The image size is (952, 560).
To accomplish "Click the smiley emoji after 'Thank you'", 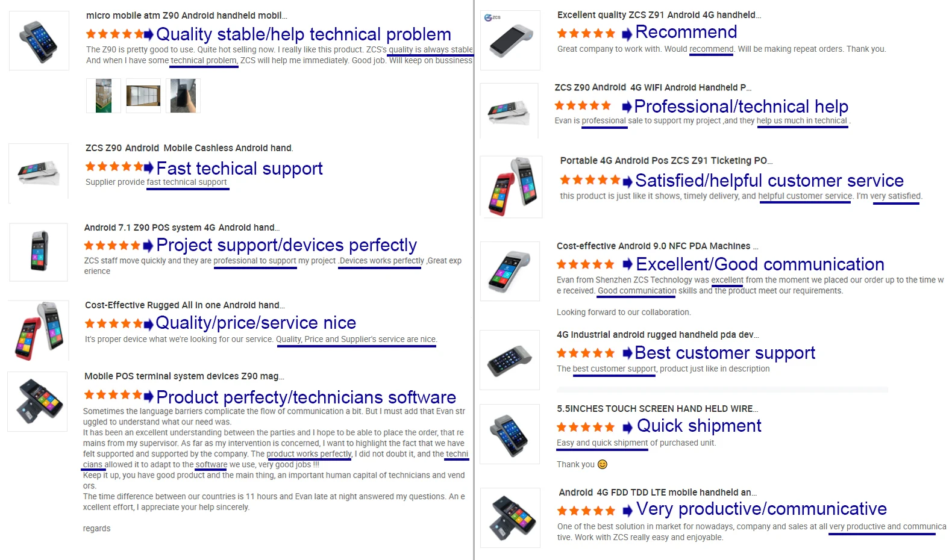I will pyautogui.click(x=603, y=464).
